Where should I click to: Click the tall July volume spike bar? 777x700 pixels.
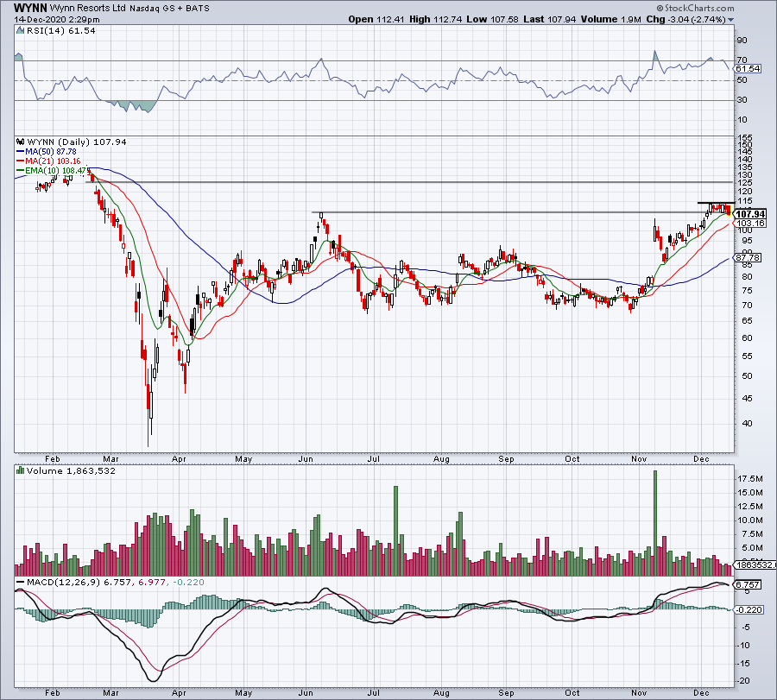coord(396,531)
